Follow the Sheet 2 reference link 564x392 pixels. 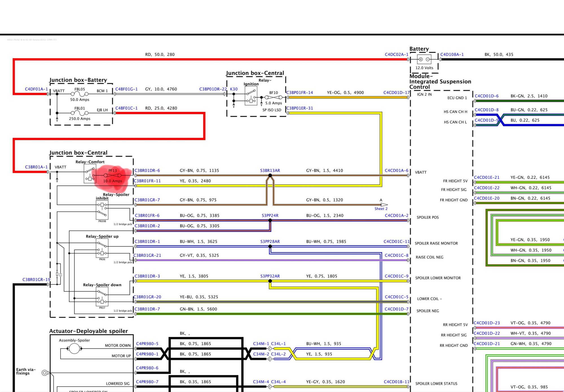pyautogui.click(x=381, y=209)
